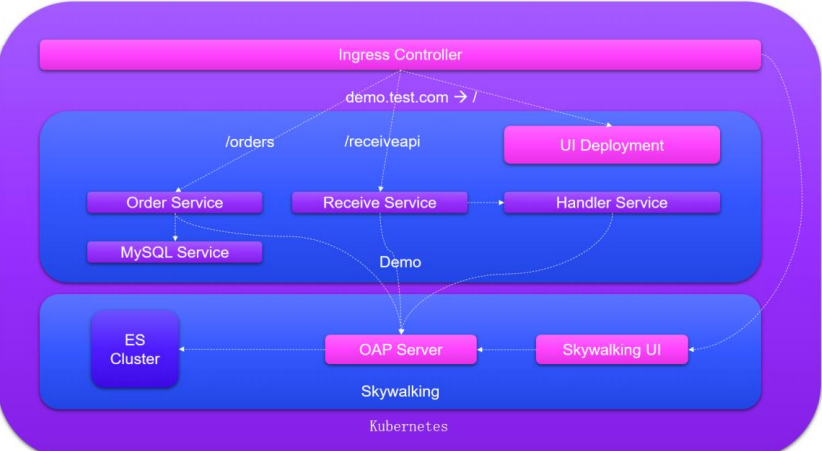Select the OAP Server box

coord(400,349)
